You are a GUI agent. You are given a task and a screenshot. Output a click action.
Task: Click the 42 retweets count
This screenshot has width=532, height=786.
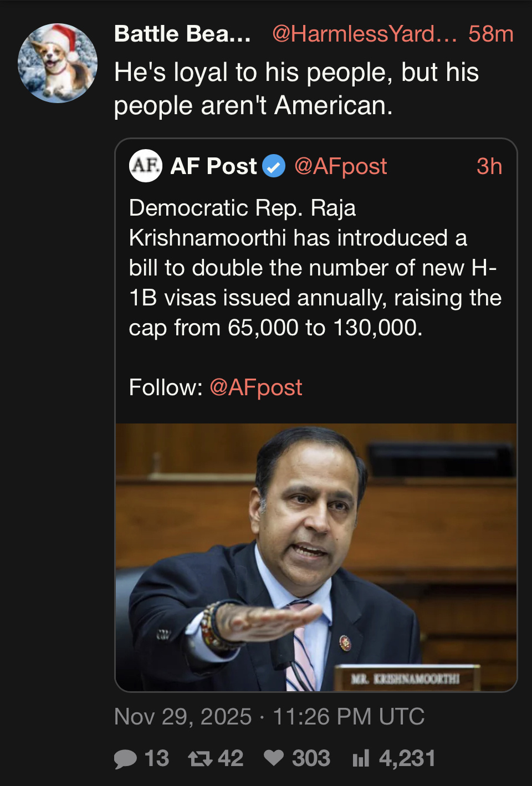(x=231, y=758)
